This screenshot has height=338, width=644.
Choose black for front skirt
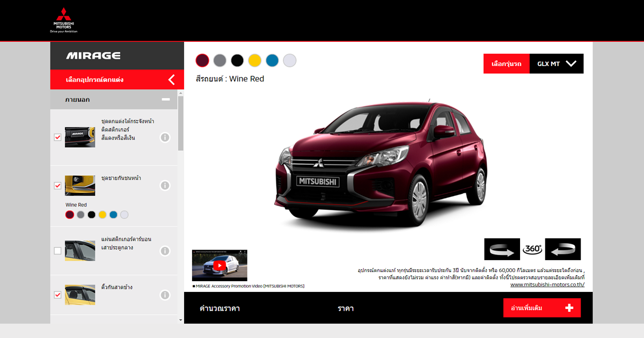pyautogui.click(x=92, y=215)
